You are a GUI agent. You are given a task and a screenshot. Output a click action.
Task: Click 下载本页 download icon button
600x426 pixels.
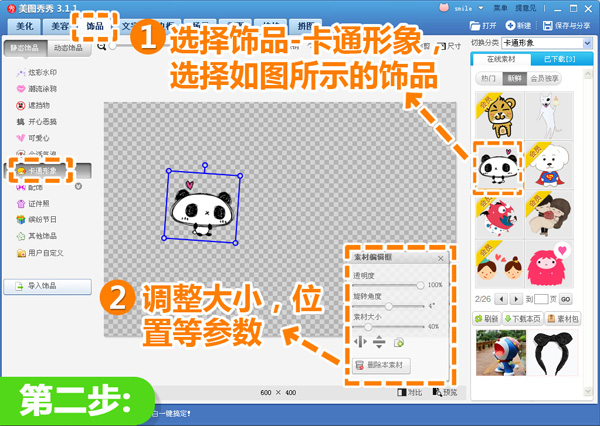(x=523, y=318)
